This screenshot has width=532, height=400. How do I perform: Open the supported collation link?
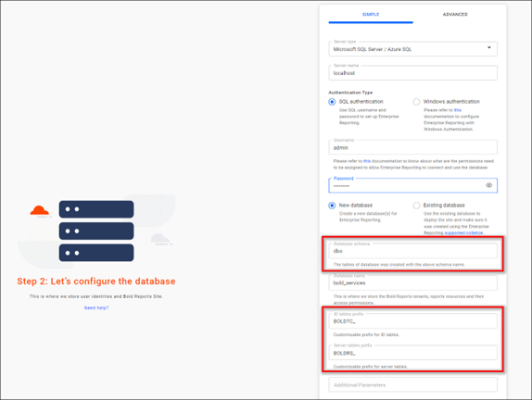(463, 233)
